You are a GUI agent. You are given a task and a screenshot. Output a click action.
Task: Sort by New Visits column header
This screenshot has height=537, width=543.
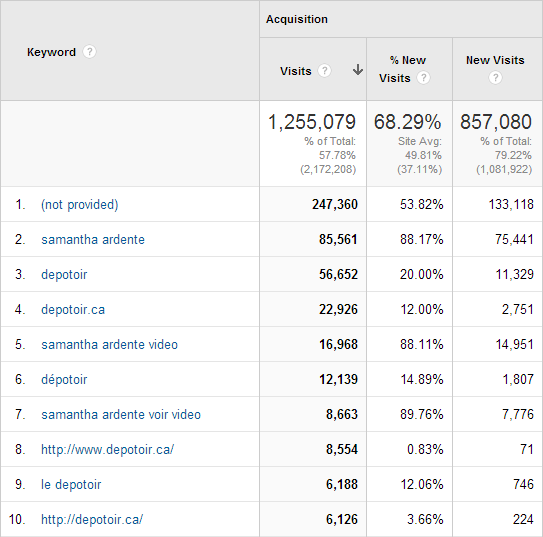(x=495, y=60)
